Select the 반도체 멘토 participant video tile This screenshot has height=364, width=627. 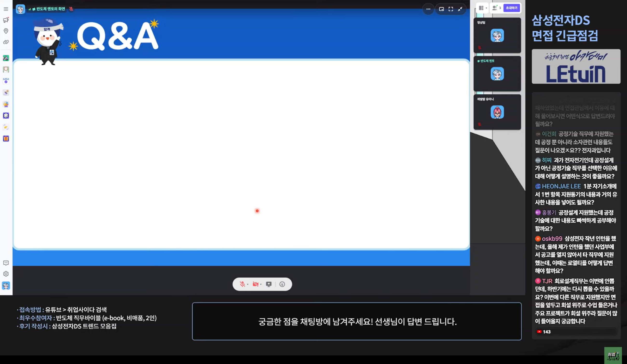[x=497, y=74]
